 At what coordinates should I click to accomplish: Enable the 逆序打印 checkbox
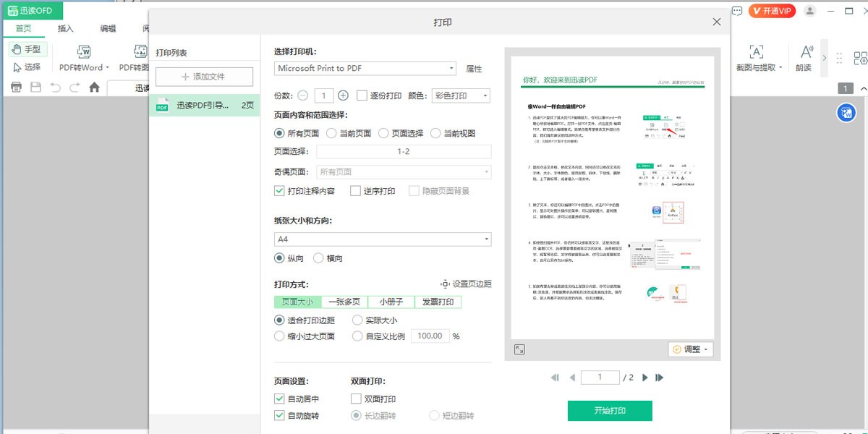point(355,191)
